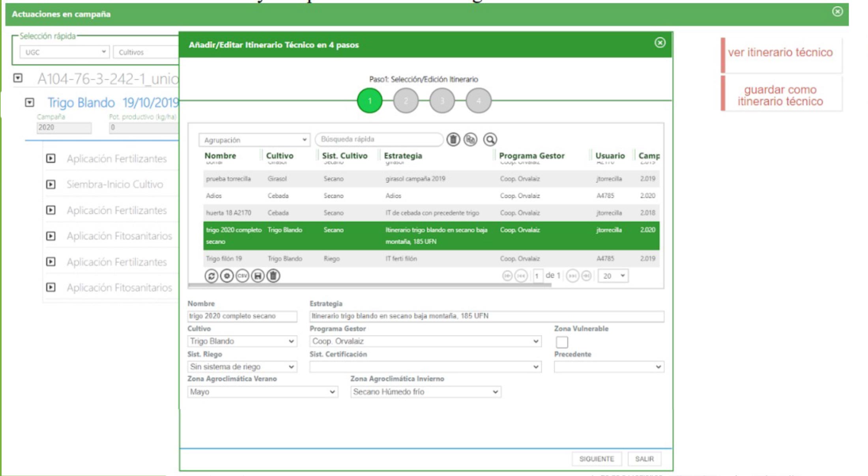Click the Estrategia text field
Viewport: 868px width, 476px height.
[x=487, y=316]
